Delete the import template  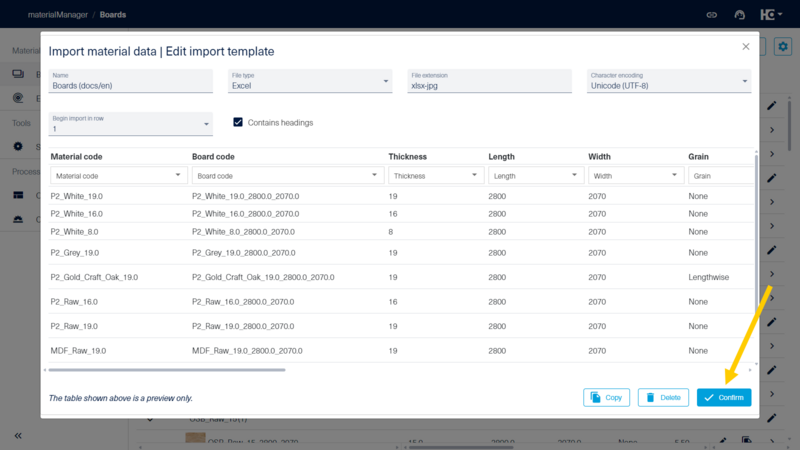click(x=663, y=397)
